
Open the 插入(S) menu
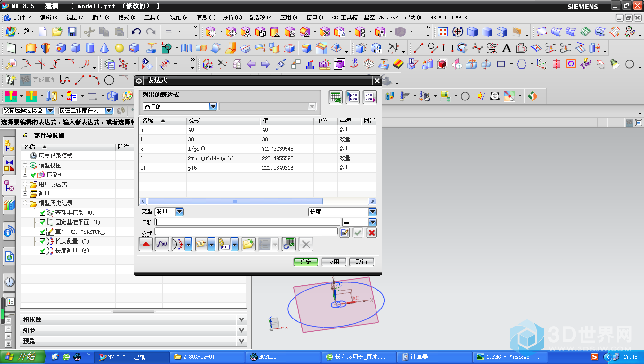click(x=101, y=18)
